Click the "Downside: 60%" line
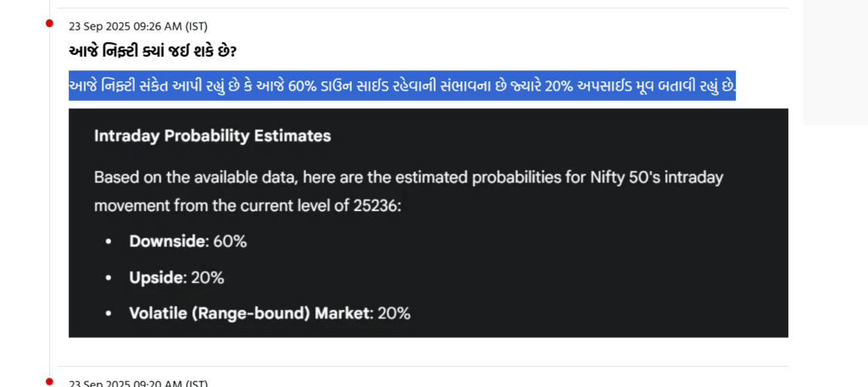868x387 pixels. click(187, 241)
